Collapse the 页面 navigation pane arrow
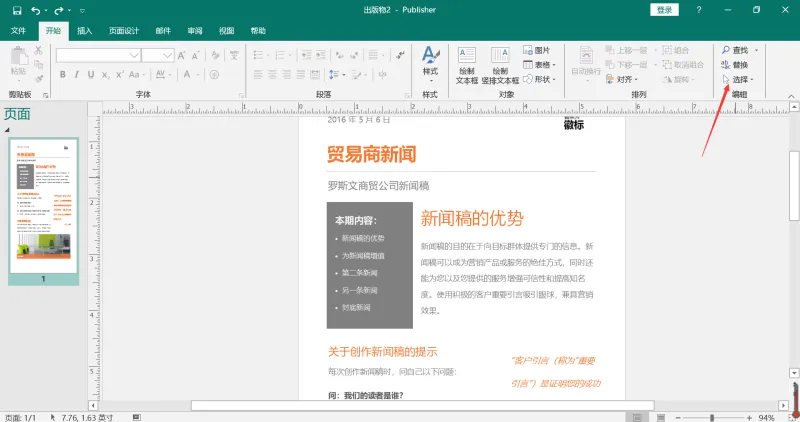This screenshot has height=422, width=800. (x=7, y=130)
